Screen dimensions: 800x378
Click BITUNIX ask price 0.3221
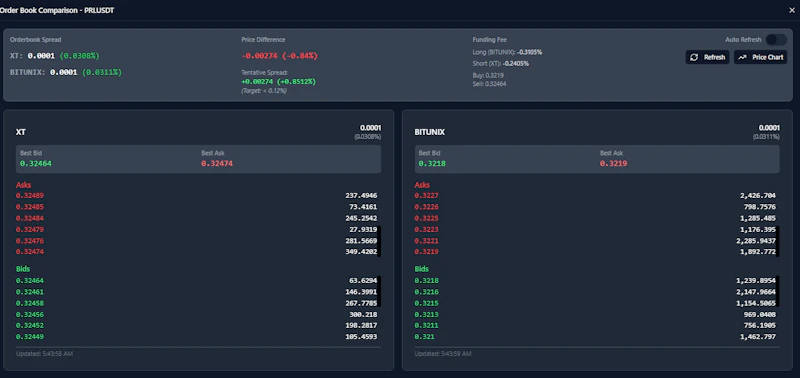[x=427, y=240]
